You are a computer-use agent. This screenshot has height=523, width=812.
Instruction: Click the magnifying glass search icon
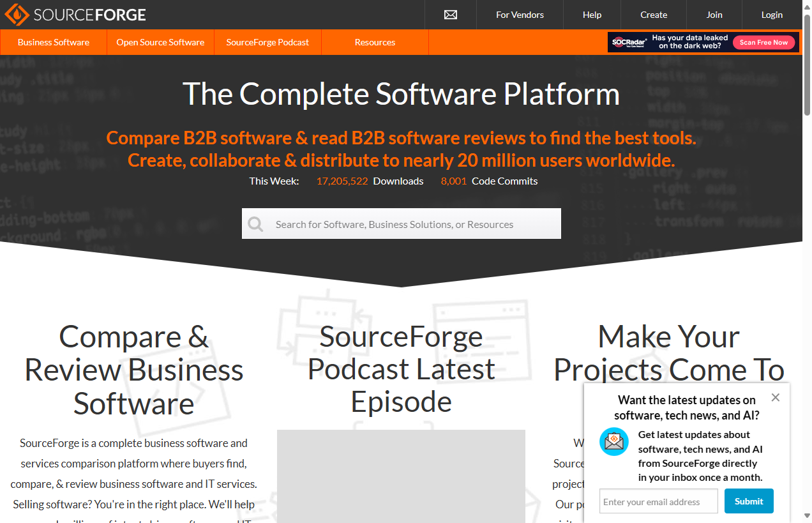255,224
